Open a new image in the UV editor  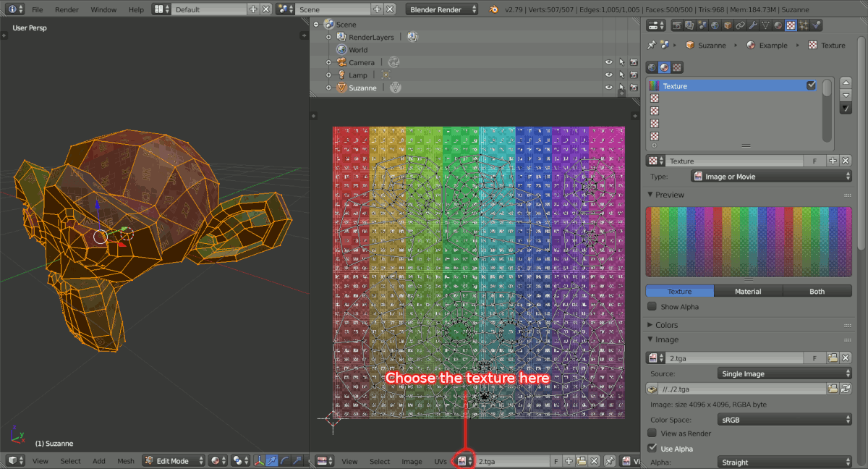click(582, 461)
